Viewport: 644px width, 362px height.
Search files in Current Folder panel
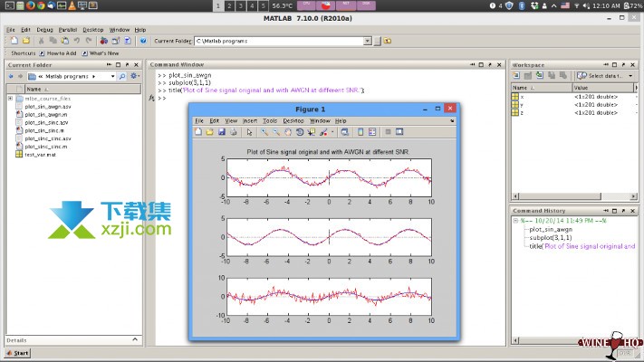(x=122, y=76)
